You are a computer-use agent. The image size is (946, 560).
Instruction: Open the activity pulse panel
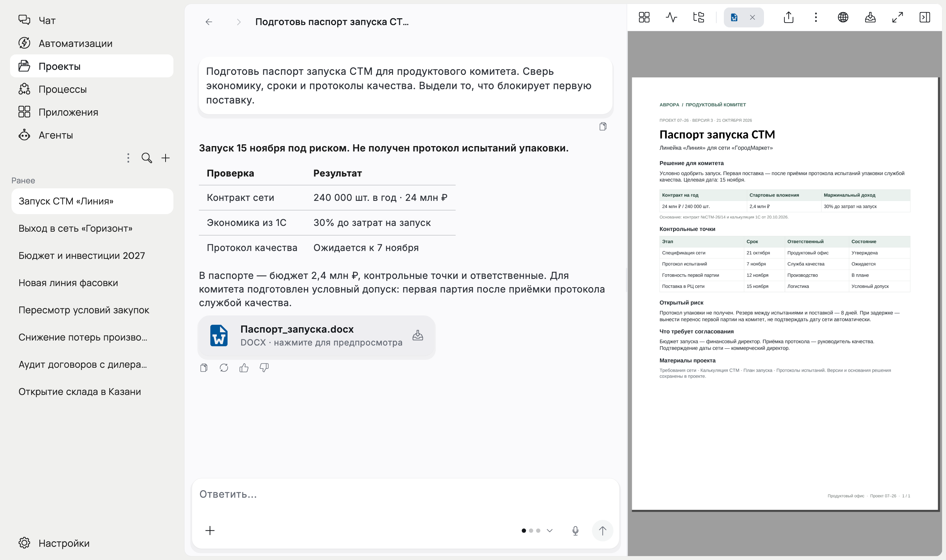[672, 17]
